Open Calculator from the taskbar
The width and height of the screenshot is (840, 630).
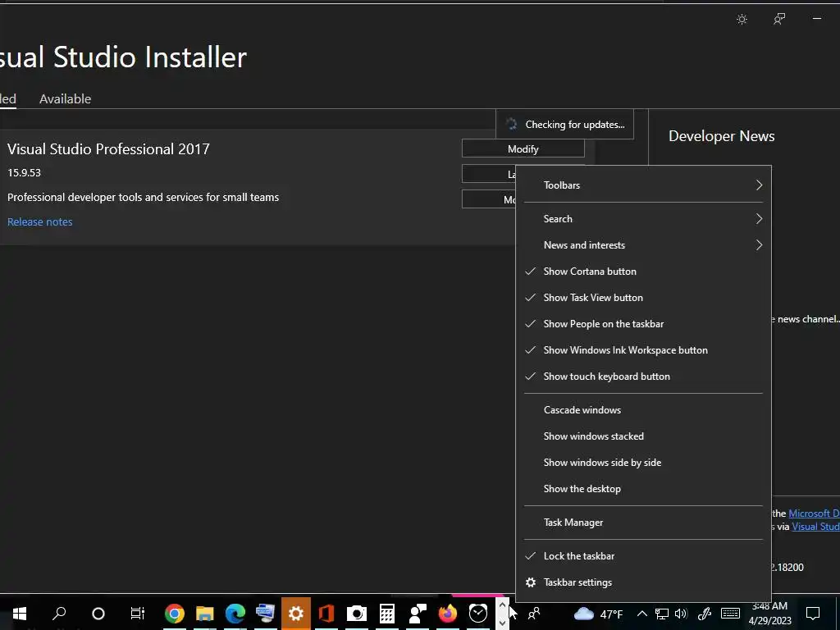click(387, 613)
